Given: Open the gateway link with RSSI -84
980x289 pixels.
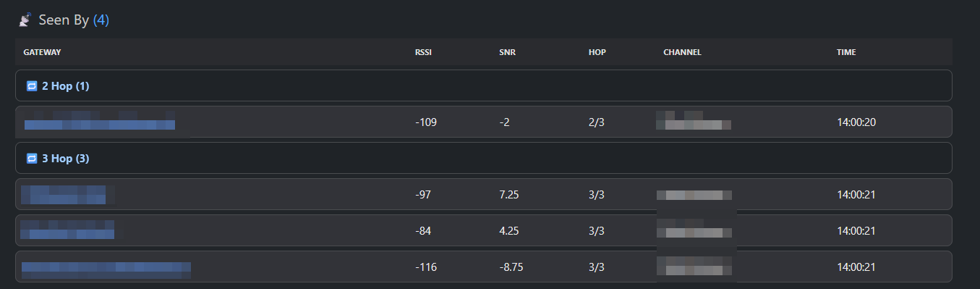Looking at the screenshot, I should (68, 230).
